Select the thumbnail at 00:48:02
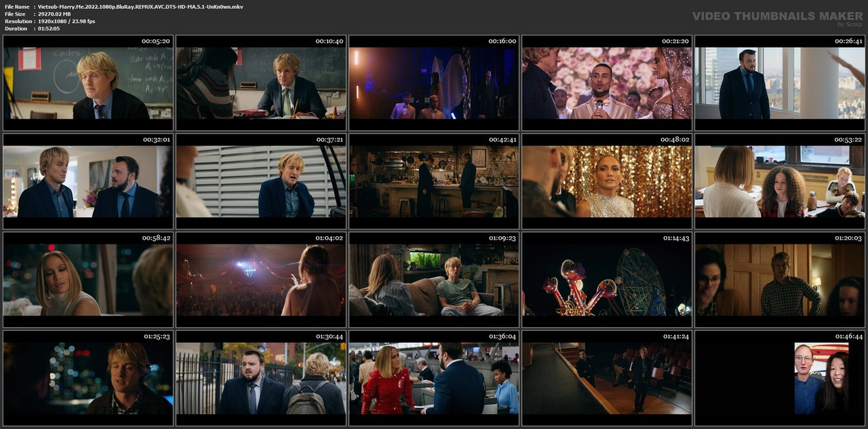Viewport: 868px width, 429px height. [607, 181]
